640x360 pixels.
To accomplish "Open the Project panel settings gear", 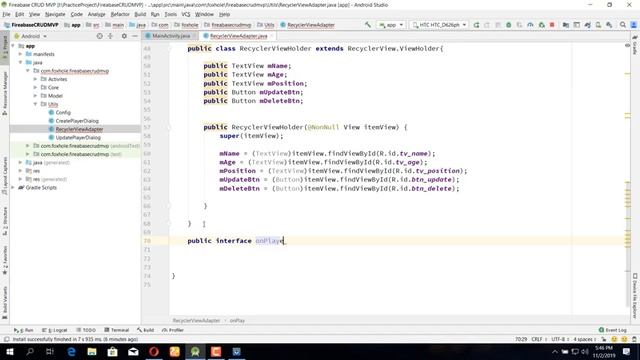I will click(124, 36).
